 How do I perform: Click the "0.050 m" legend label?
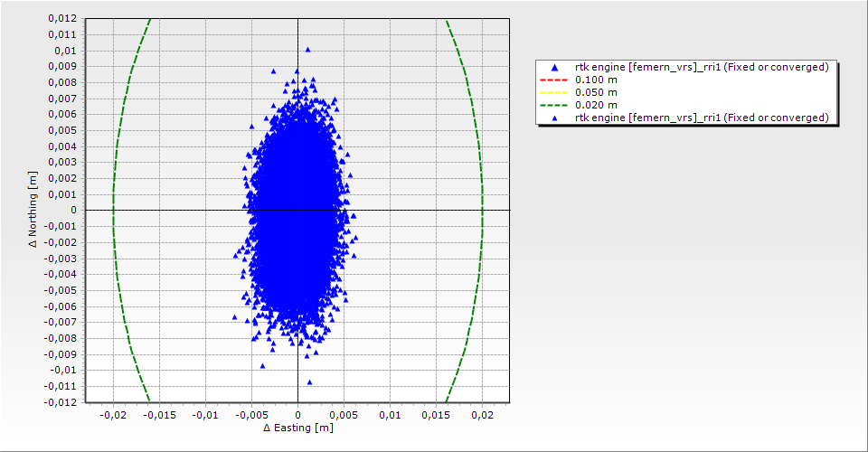point(596,93)
